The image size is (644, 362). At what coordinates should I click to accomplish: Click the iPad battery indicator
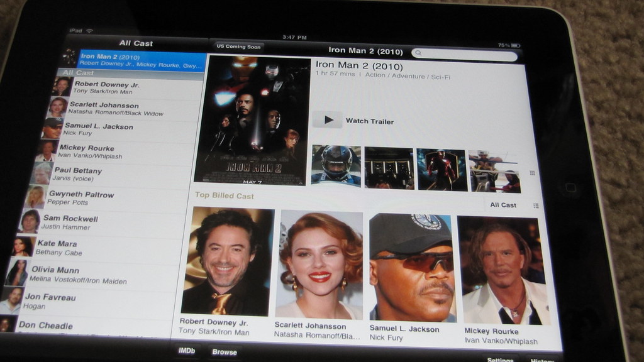pos(515,45)
